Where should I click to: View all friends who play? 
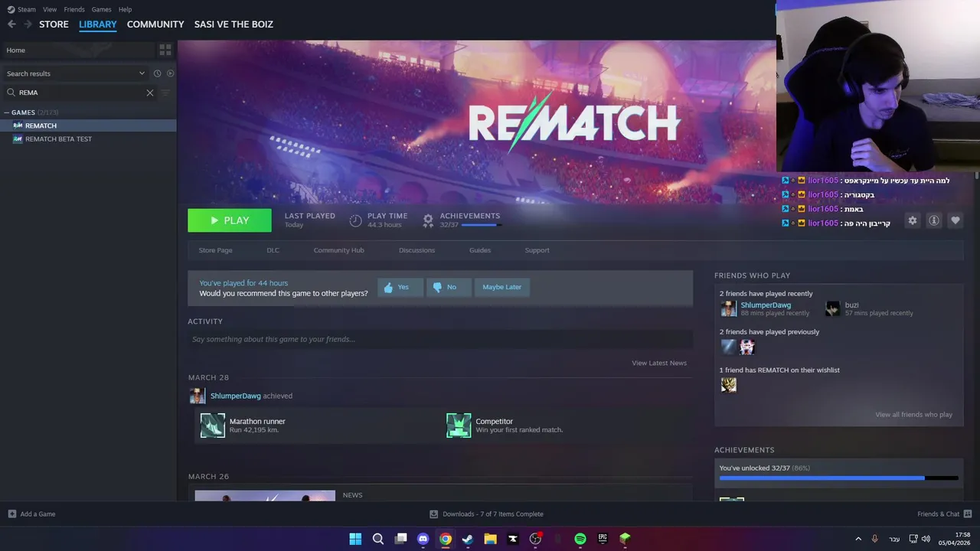(913, 415)
